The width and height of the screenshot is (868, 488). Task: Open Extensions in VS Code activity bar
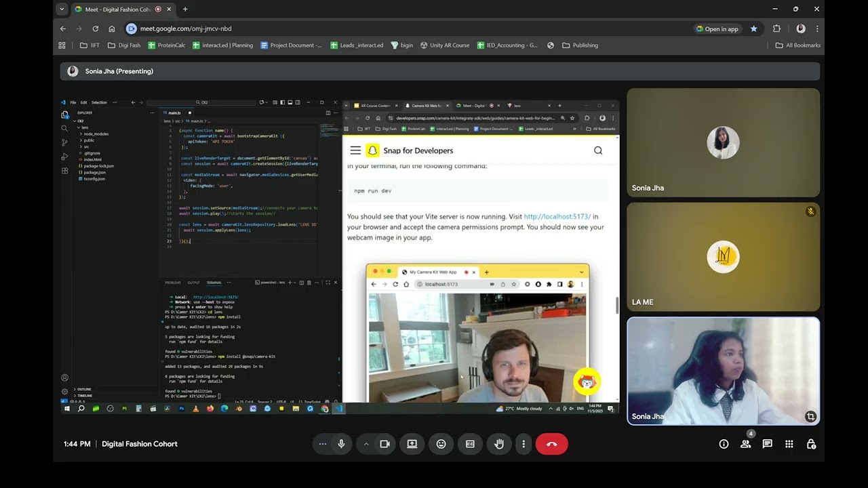(65, 171)
